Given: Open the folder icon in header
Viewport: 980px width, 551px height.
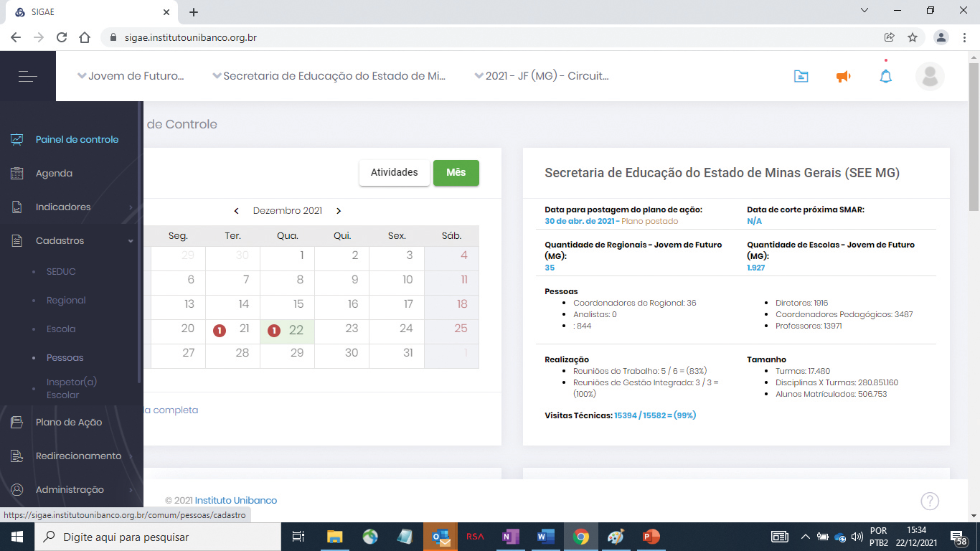Looking at the screenshot, I should click(x=801, y=76).
